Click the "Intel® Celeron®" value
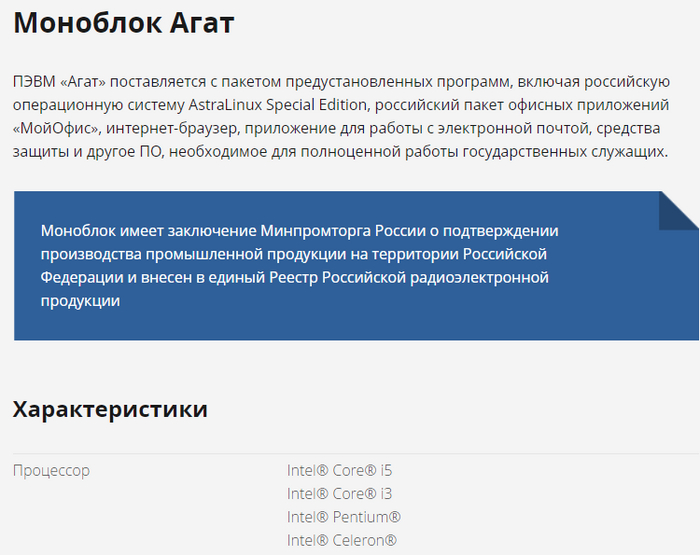This screenshot has height=555, width=700. click(342, 540)
